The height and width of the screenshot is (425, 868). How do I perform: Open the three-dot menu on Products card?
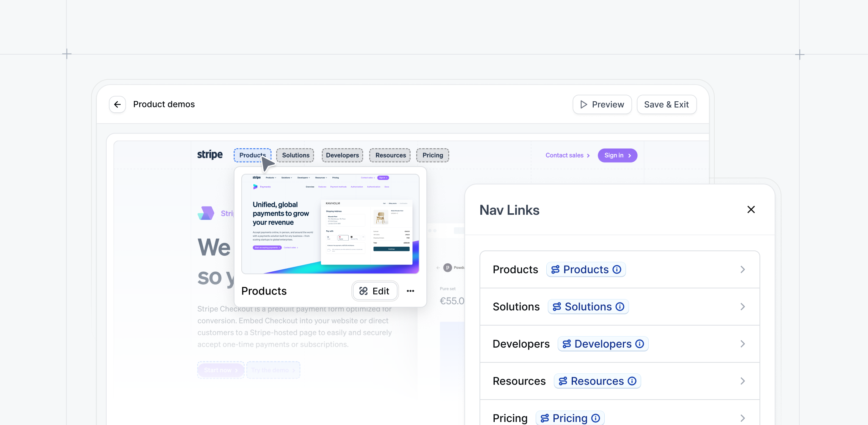tap(410, 291)
